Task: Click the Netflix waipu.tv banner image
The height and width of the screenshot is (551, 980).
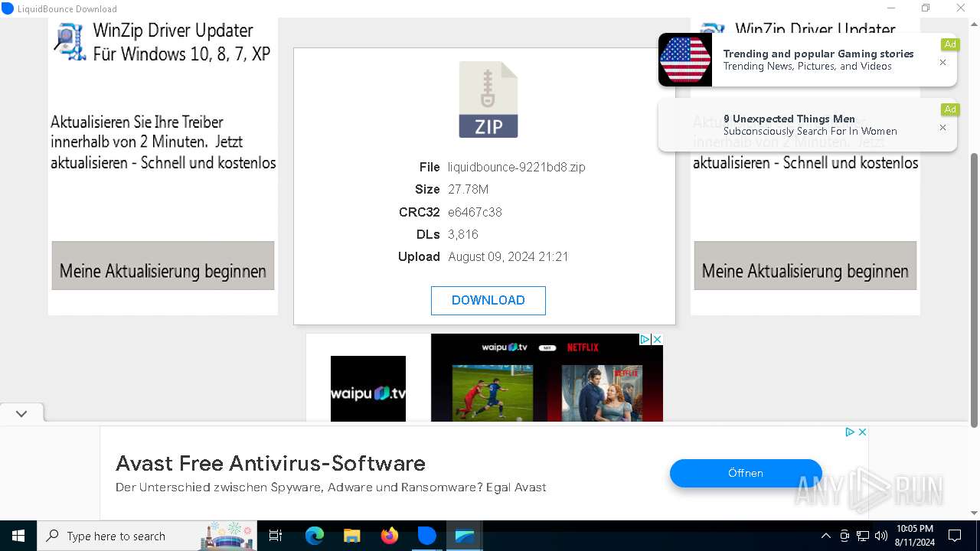Action: [x=547, y=377]
